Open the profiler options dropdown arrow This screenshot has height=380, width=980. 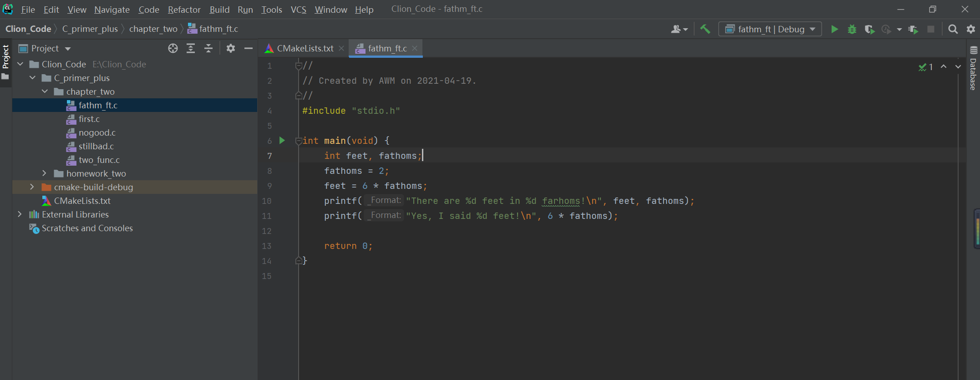pos(899,29)
